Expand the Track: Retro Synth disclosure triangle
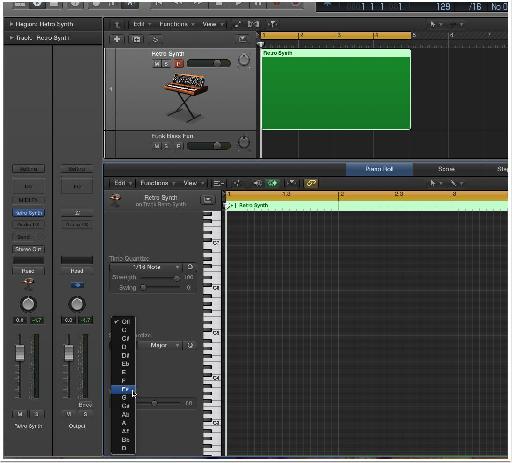This screenshot has width=512, height=463. point(12,38)
